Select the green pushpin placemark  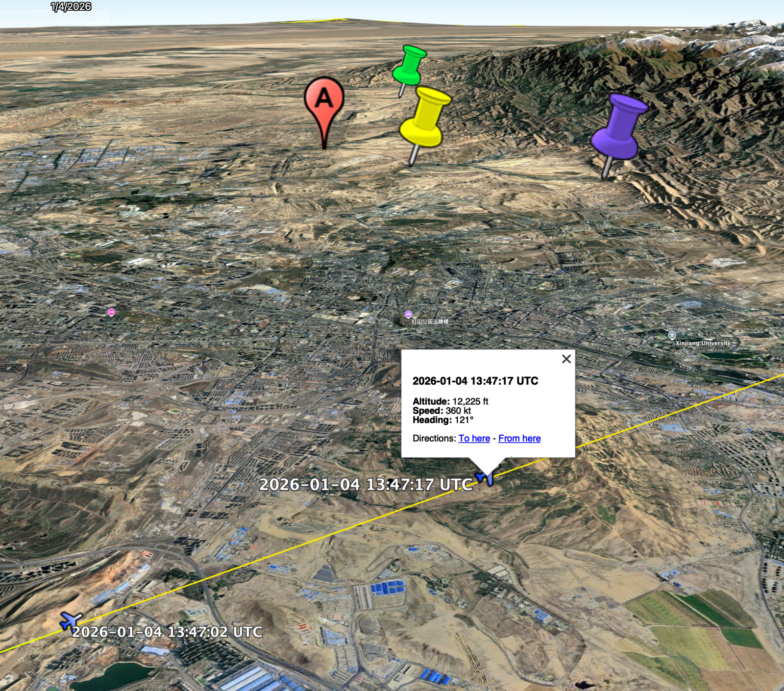click(409, 67)
